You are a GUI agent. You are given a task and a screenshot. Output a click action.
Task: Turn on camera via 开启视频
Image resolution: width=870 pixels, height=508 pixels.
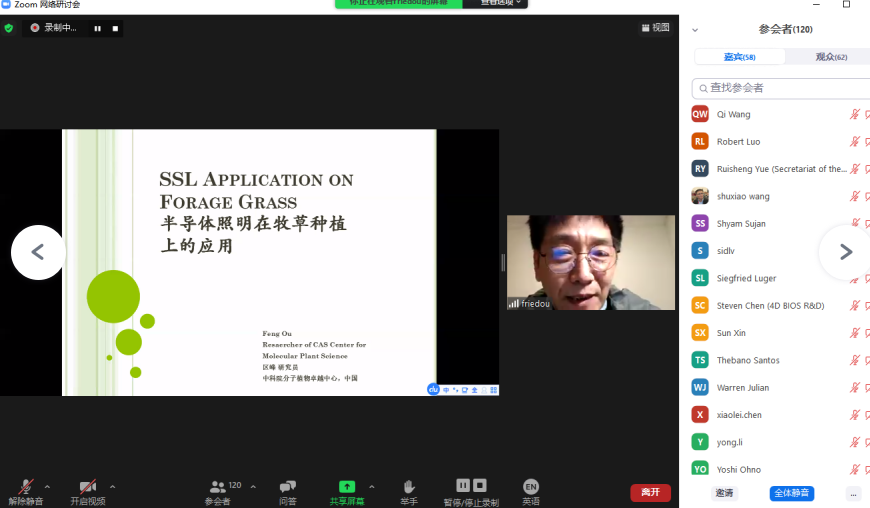88,487
